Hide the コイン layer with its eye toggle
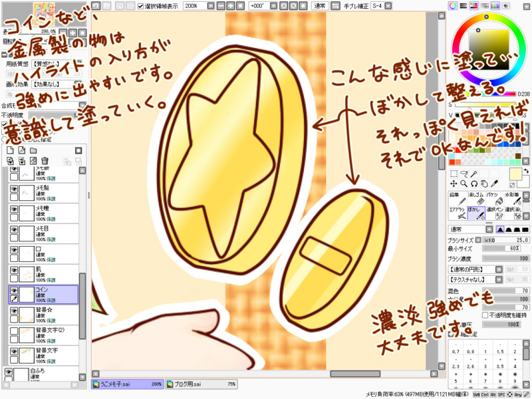 click(x=14, y=290)
